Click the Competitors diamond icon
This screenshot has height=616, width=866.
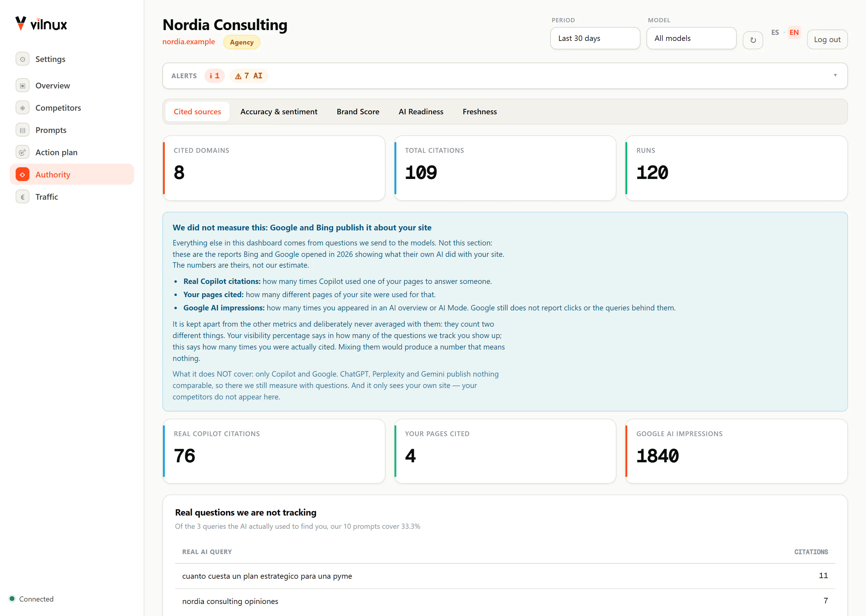(22, 108)
